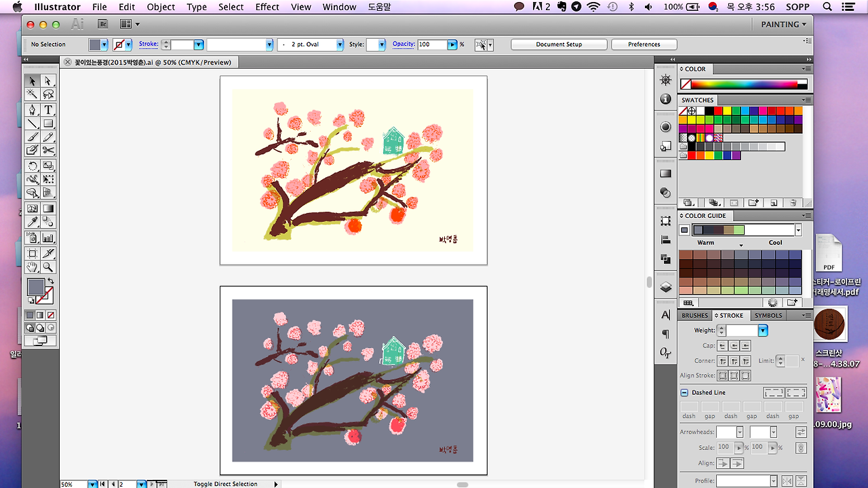Click the Delete Swatch trash icon
The height and width of the screenshot is (488, 868).
(793, 202)
